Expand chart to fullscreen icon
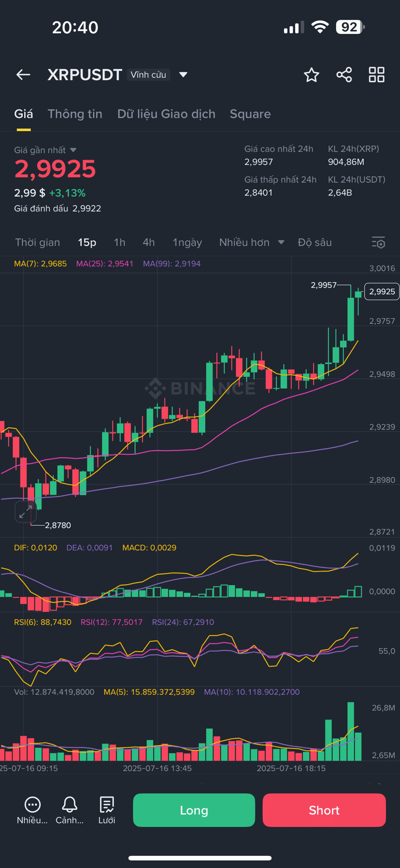This screenshot has height=868, width=400. 26,512
